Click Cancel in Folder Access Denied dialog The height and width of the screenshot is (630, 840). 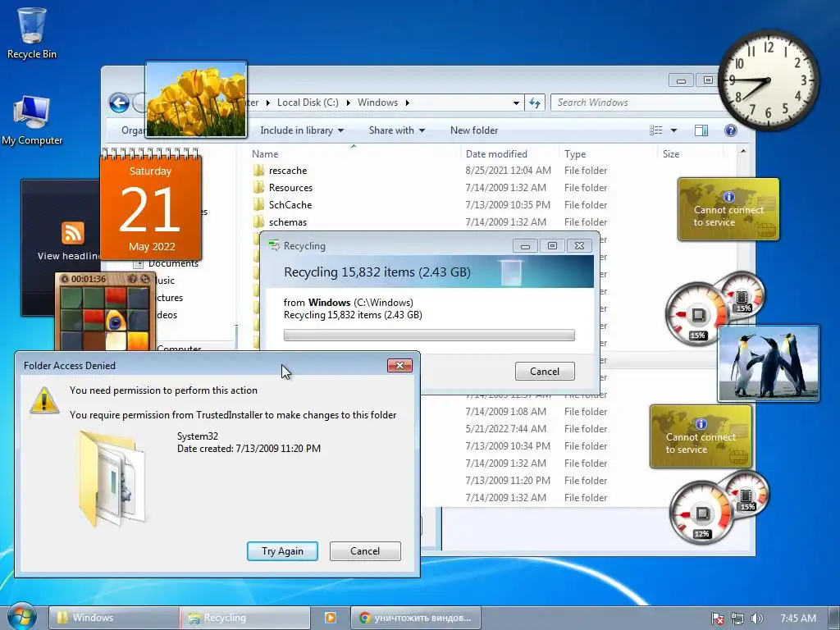click(365, 551)
